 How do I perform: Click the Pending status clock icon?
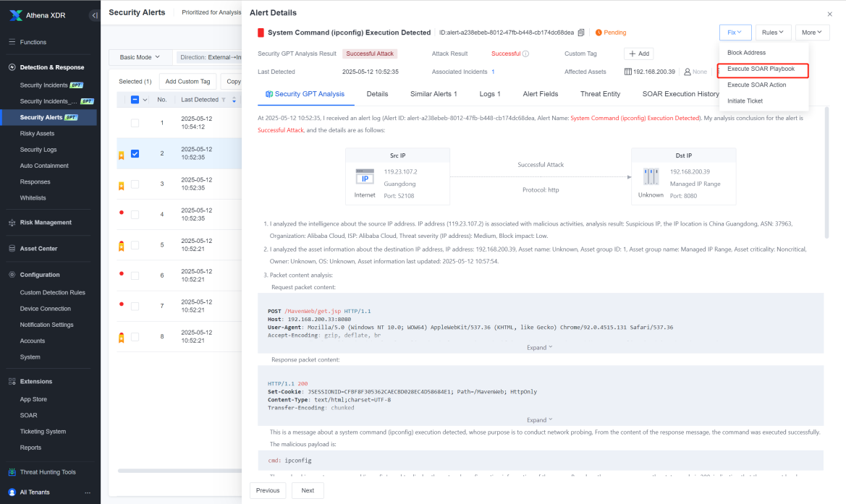(x=598, y=33)
